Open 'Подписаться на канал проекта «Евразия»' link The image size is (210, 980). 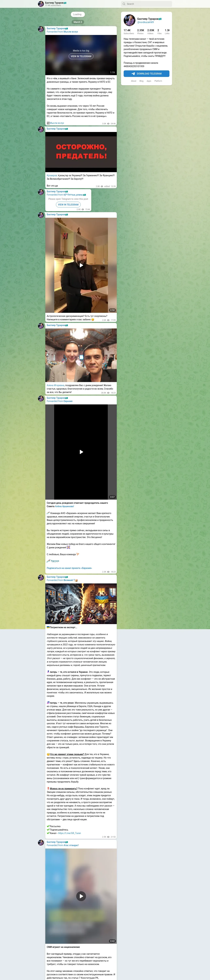pyautogui.click(x=69, y=568)
